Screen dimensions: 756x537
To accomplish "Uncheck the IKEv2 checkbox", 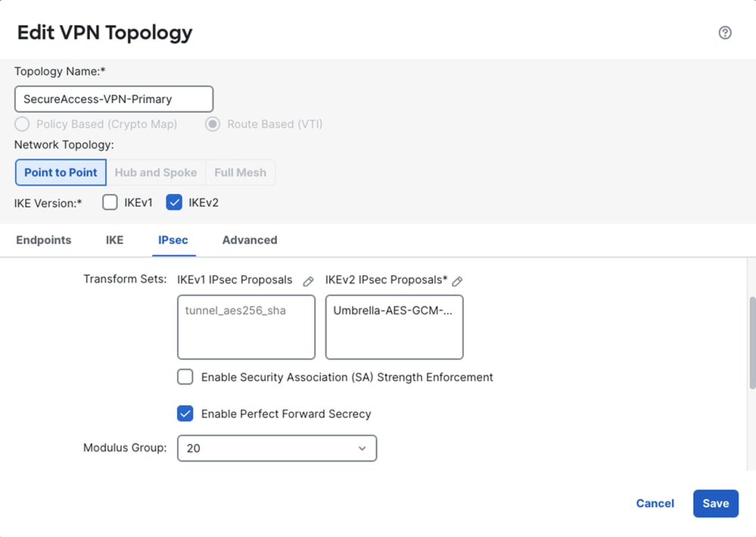I will click(x=174, y=202).
